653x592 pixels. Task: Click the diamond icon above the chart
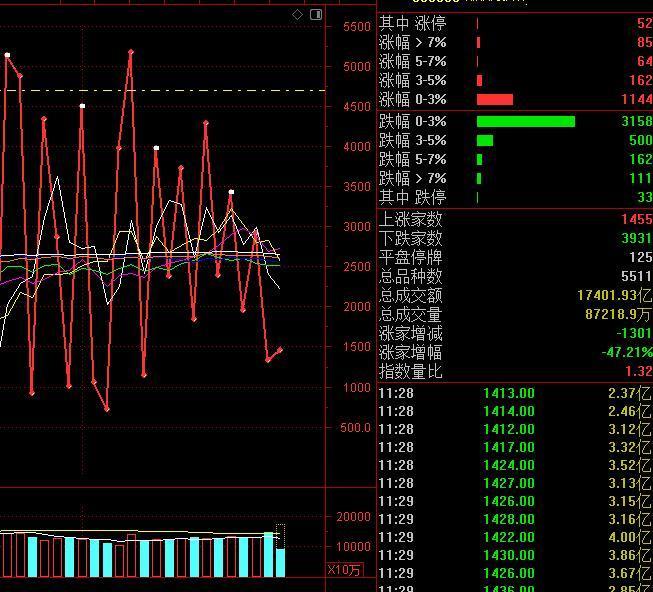coord(297,15)
